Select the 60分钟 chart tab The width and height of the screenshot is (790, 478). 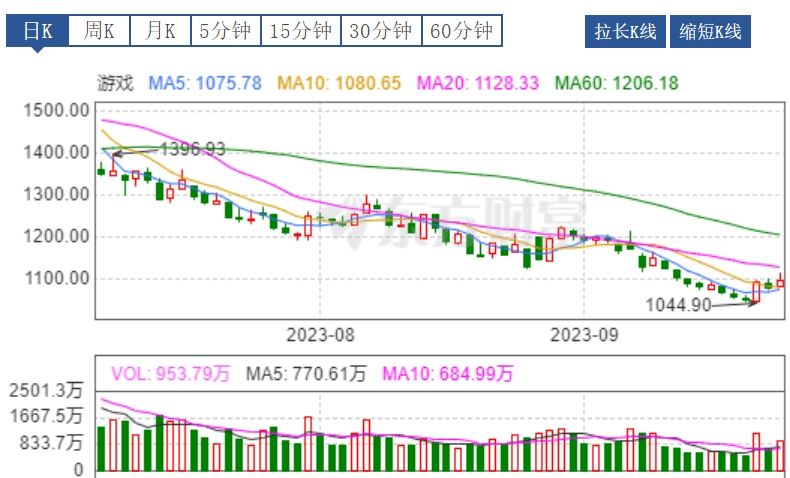tap(461, 31)
